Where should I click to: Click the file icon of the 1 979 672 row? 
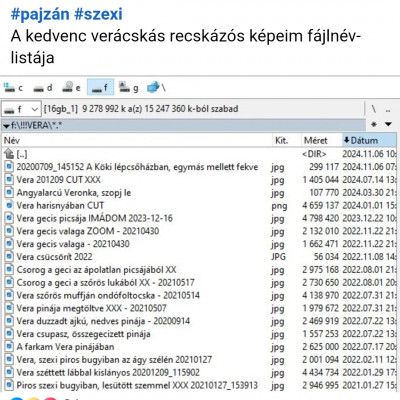tap(9, 308)
